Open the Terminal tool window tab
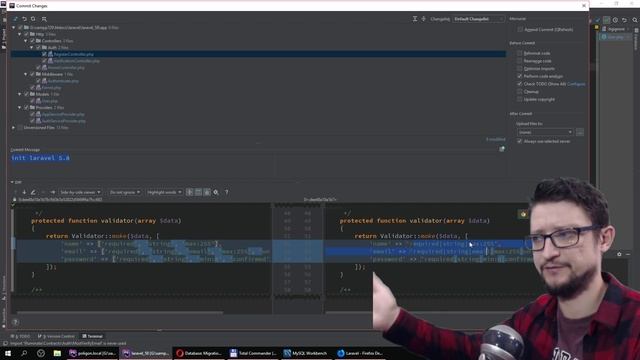 [93, 336]
